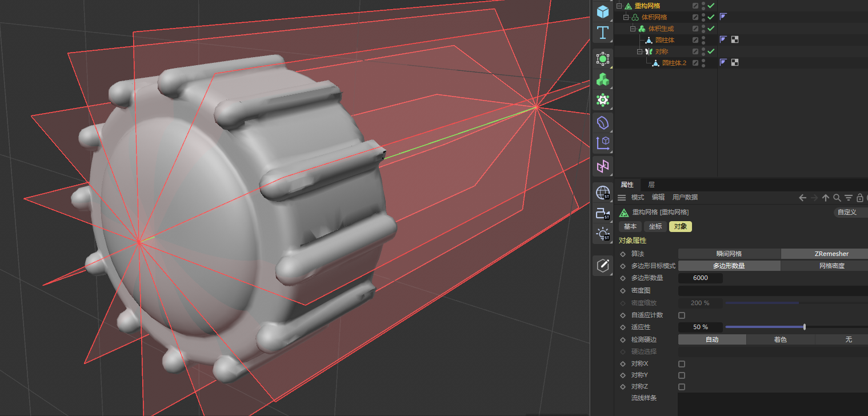Screen dimensions: 868x416
Task: Choose 着色 for hard edge detection
Action: click(780, 339)
